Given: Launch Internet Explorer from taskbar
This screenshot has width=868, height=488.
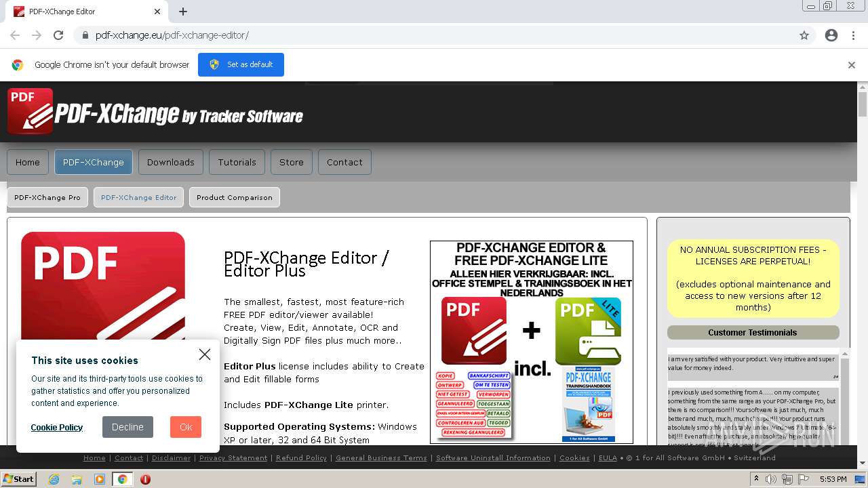Looking at the screenshot, I should (54, 479).
